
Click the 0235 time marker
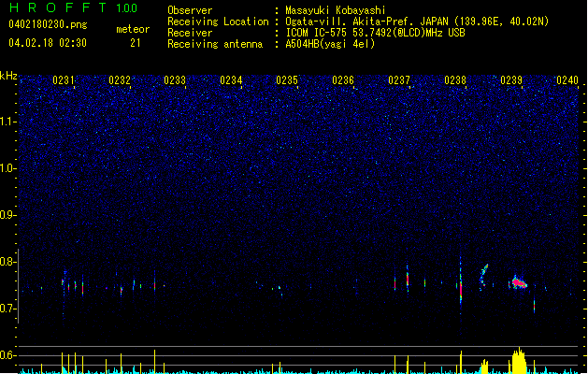[287, 80]
